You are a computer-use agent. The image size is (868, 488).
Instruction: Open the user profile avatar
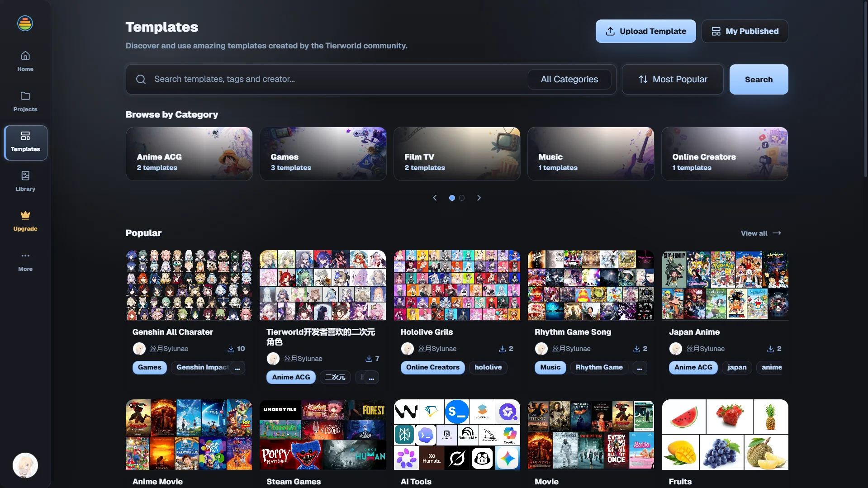point(25,465)
